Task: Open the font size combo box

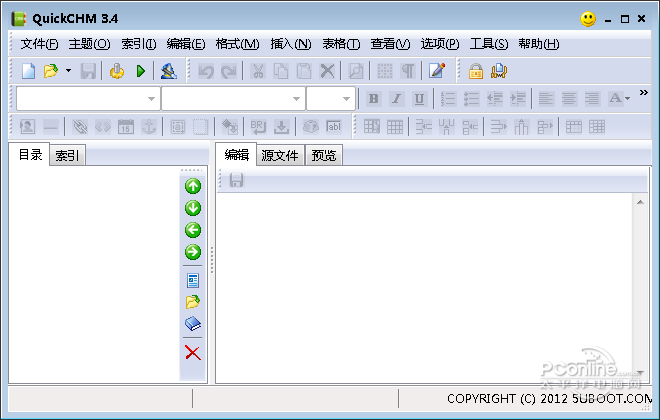Action: pos(331,98)
